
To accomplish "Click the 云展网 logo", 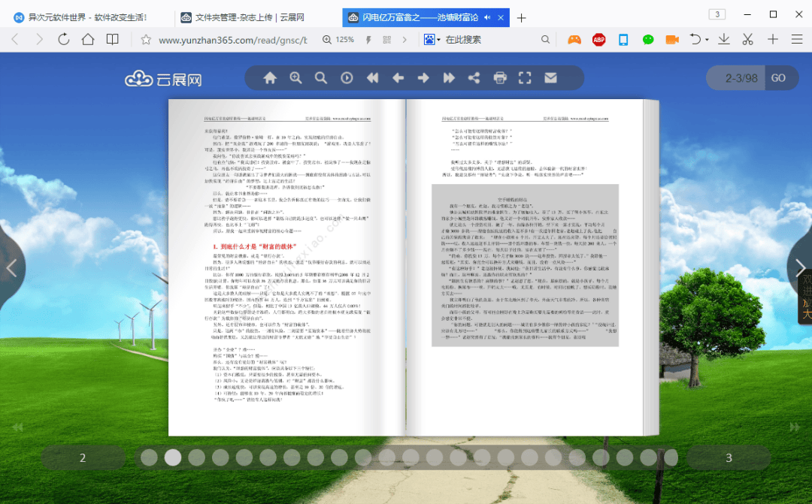I will [163, 79].
